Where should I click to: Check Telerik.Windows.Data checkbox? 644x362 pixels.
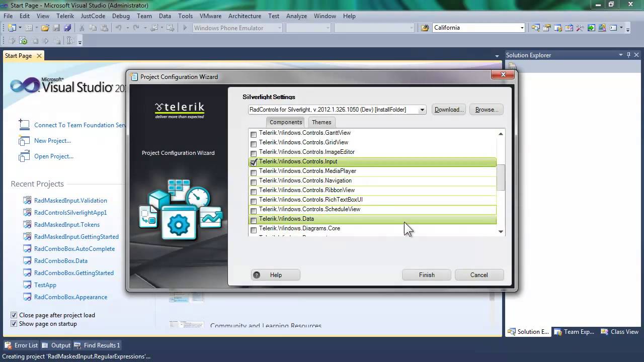(x=254, y=220)
